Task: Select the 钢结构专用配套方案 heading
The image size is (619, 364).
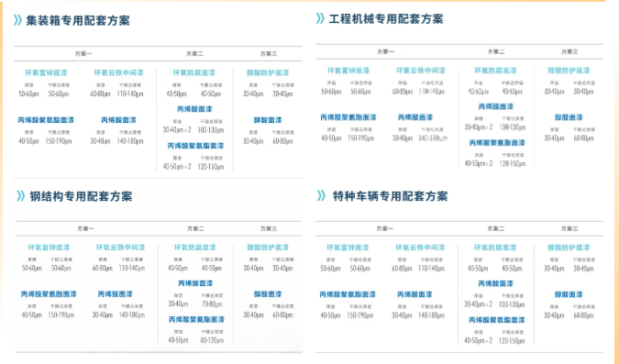Action: [x=81, y=196]
